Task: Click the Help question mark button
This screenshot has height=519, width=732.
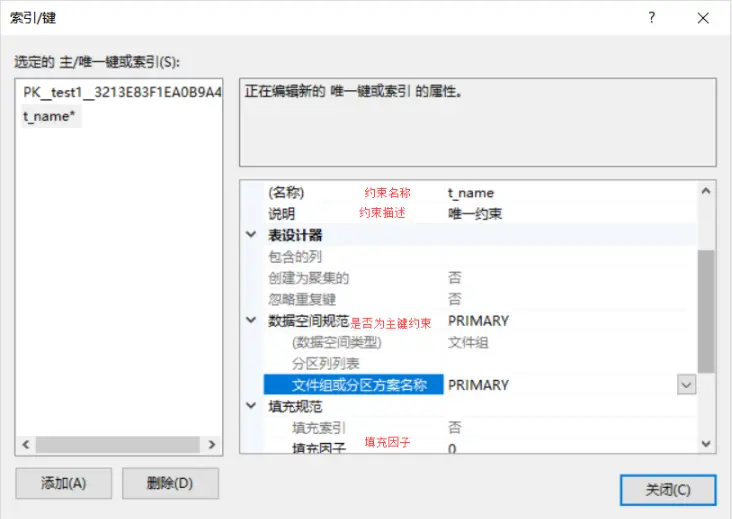Action: 652,18
